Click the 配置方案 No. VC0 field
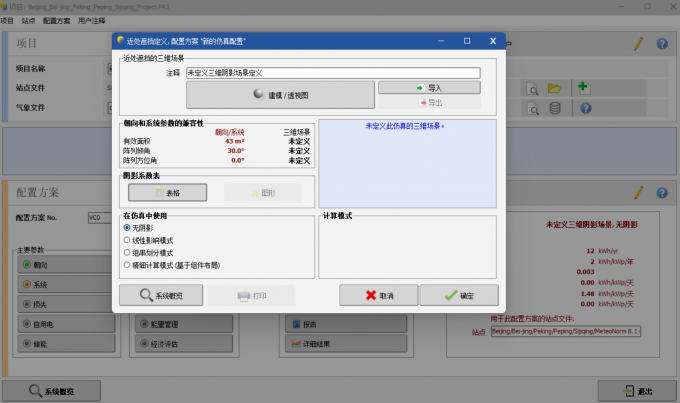680x403 pixels. (100, 218)
